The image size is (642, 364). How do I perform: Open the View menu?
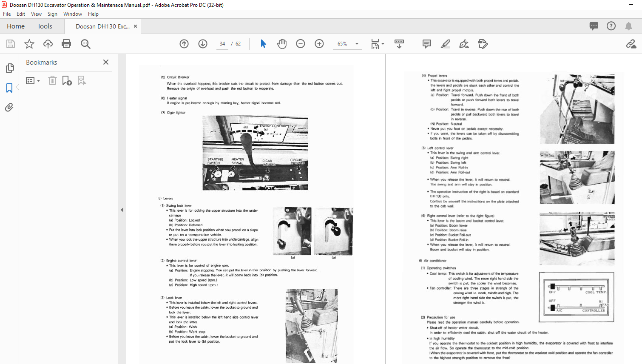(x=36, y=14)
